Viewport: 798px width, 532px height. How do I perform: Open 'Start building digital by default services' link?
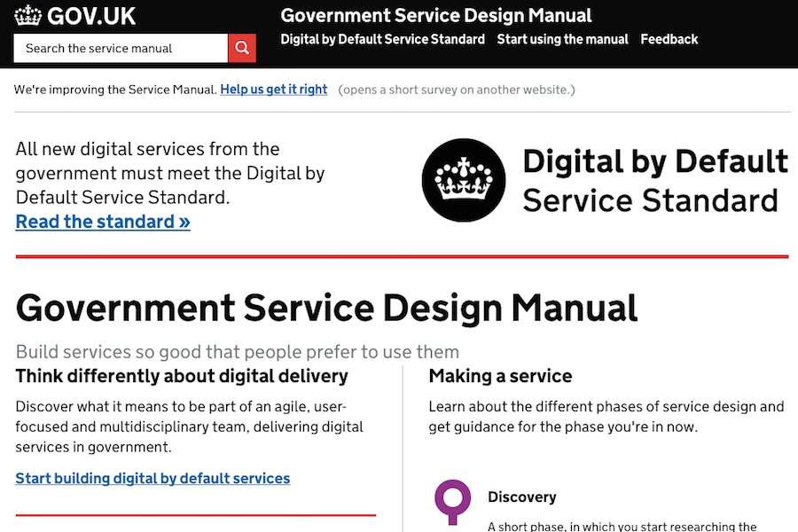[x=153, y=478]
